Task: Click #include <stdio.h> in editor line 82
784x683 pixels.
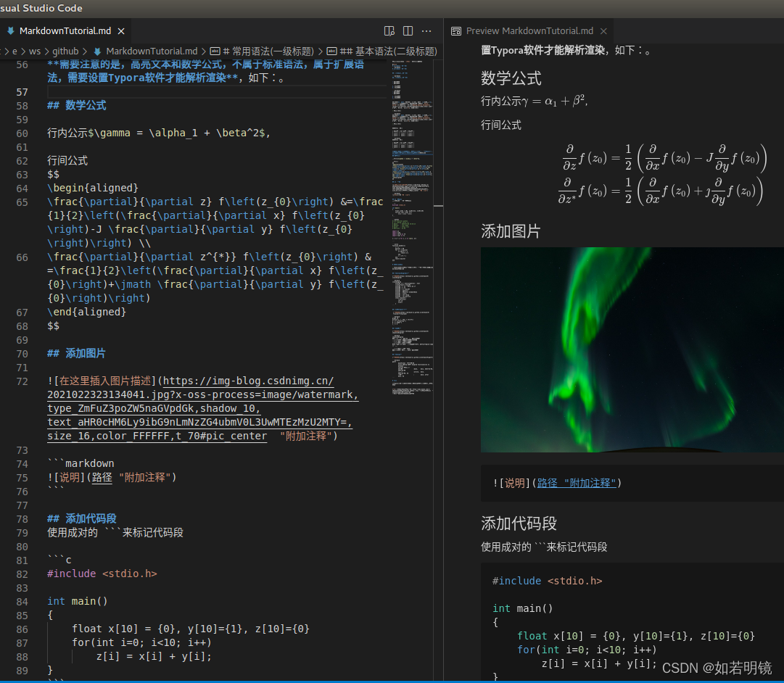Action: pos(102,574)
